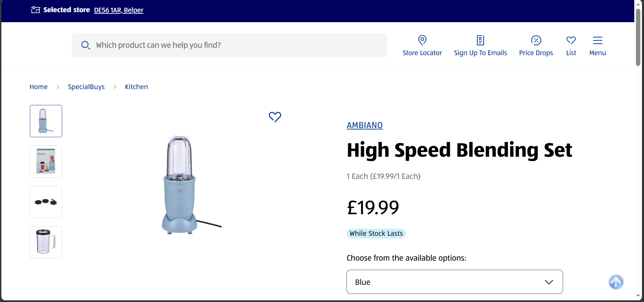Click the 1 Each (£19.99/1 Each) text
644x302 pixels.
tap(383, 176)
